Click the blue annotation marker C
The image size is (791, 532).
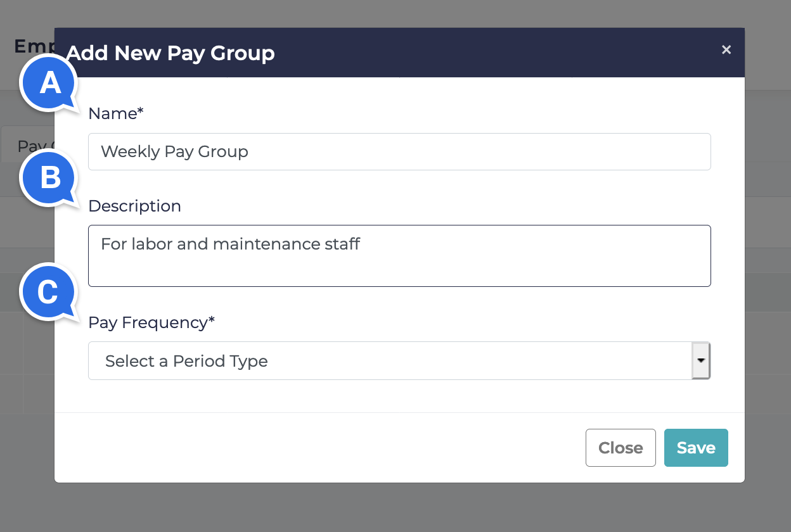tap(49, 292)
